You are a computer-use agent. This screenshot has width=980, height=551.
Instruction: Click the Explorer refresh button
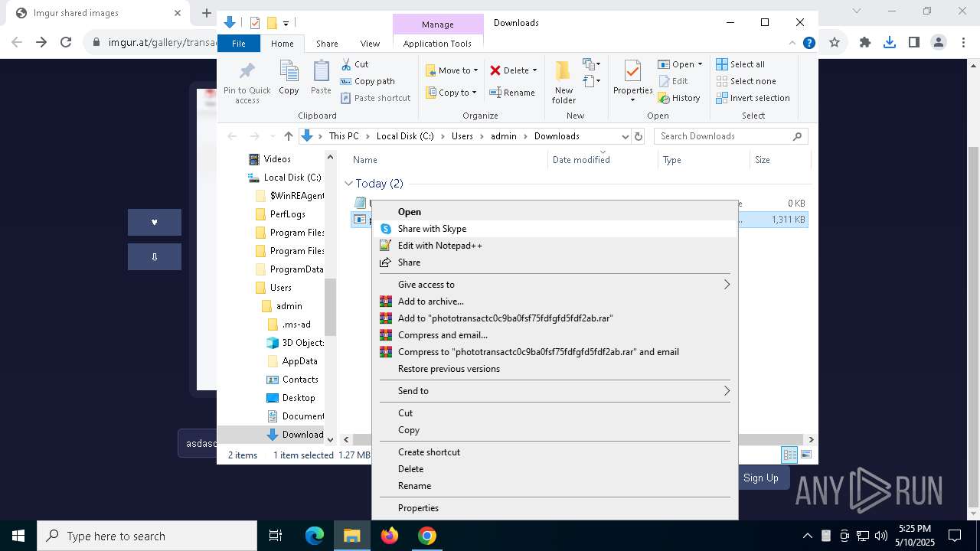(639, 136)
